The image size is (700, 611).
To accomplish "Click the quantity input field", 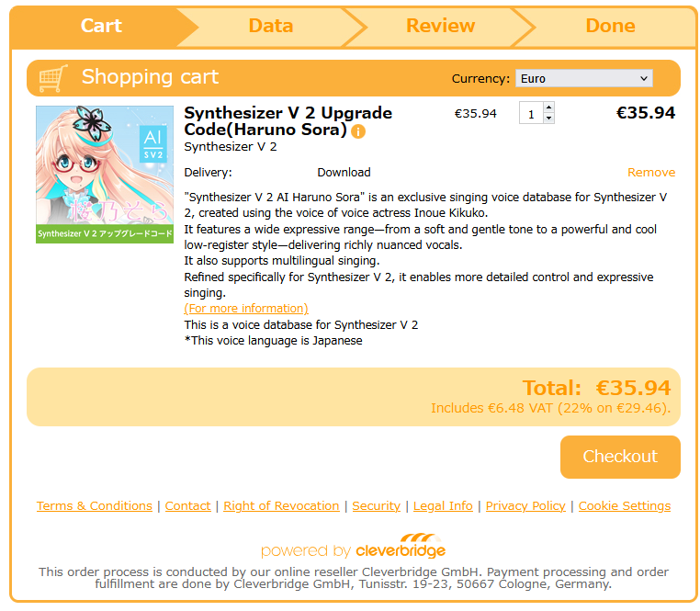I will coord(531,113).
